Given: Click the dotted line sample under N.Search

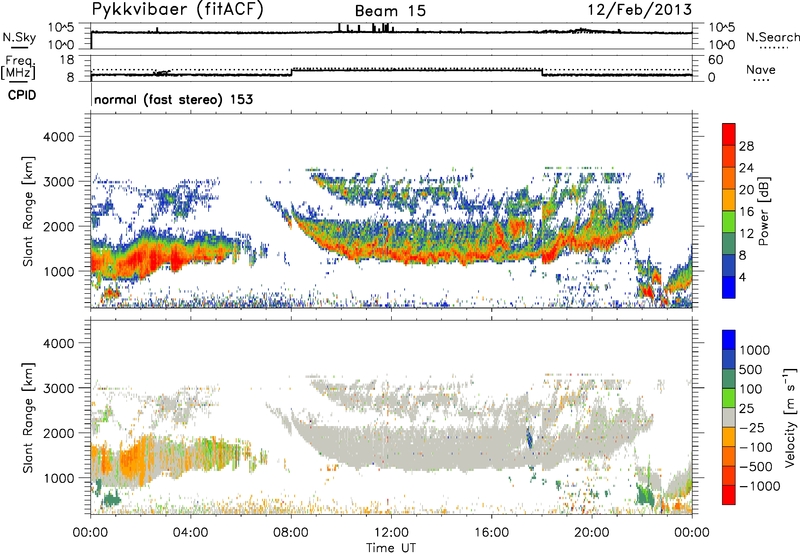Looking at the screenshot, I should (773, 48).
